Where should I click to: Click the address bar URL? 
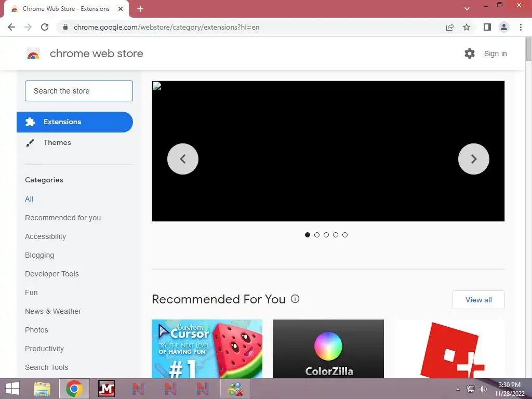166,27
